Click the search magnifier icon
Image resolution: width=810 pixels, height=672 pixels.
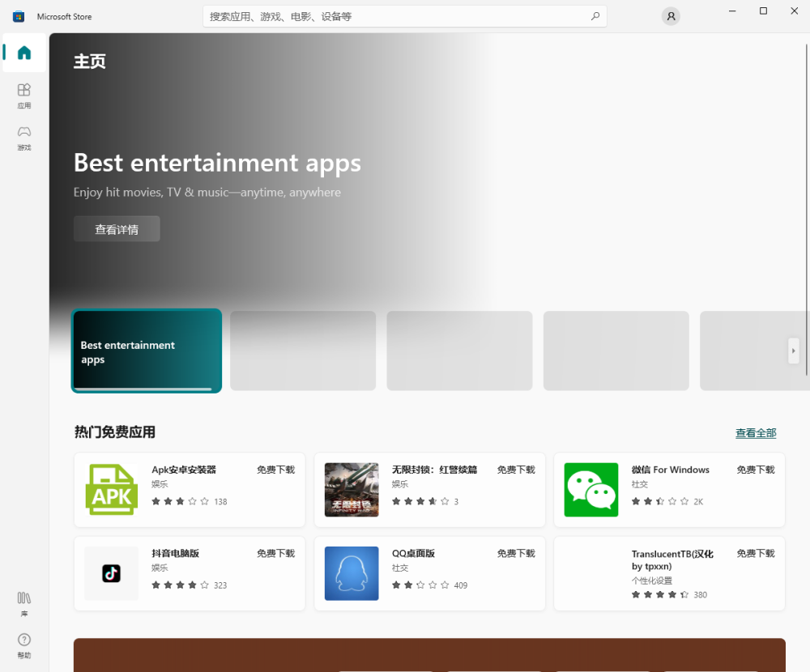[595, 16]
